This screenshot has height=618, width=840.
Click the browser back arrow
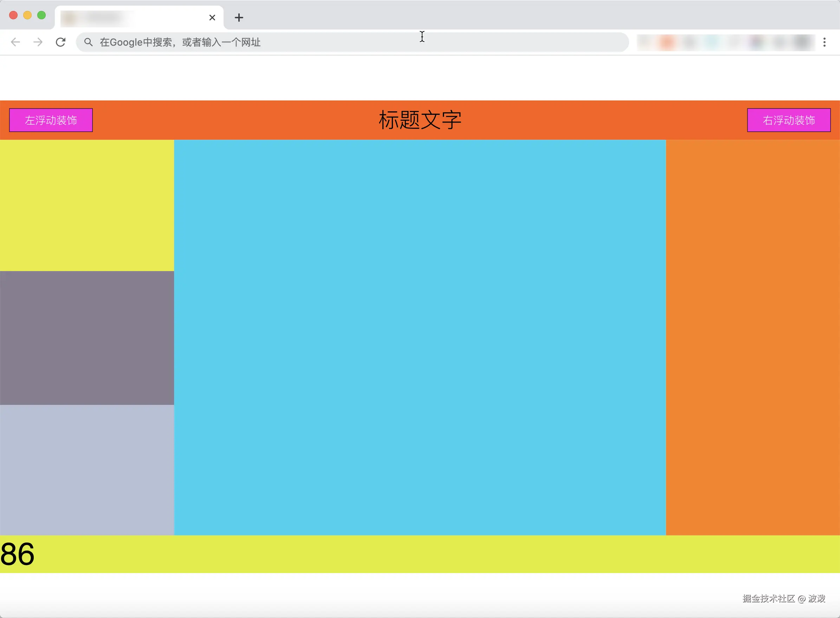coord(15,42)
